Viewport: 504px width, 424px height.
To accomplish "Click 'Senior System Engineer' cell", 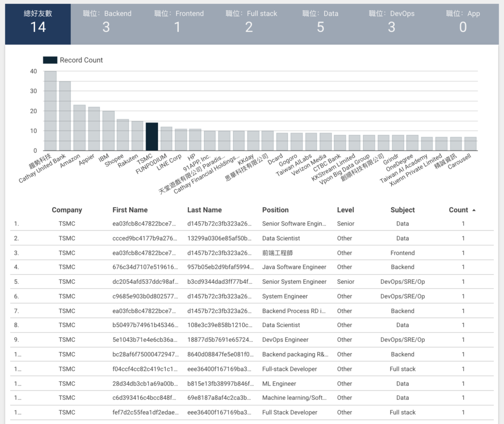I will (294, 282).
